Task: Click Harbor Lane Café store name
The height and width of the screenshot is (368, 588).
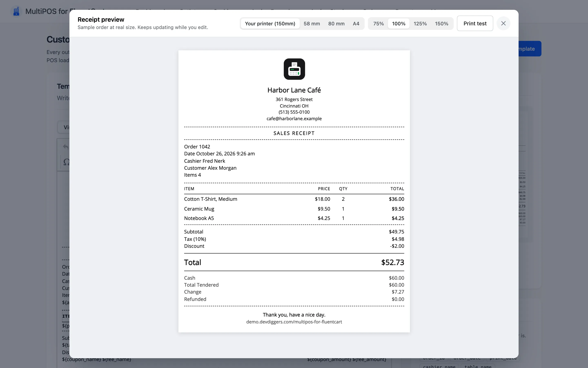Action: click(294, 90)
